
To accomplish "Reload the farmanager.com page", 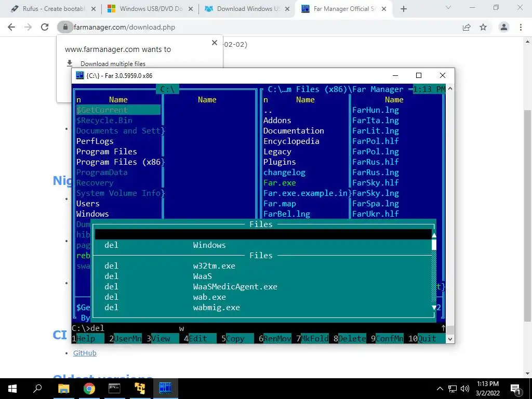I will [45, 27].
